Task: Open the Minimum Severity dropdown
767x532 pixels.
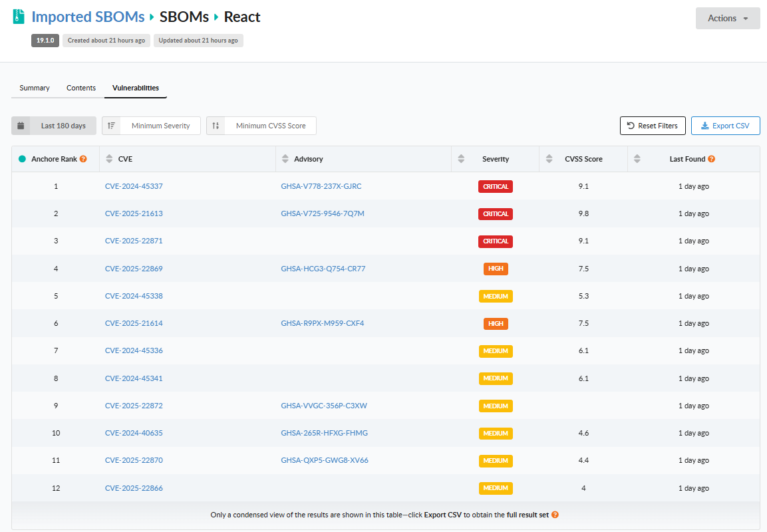Action: pos(152,126)
